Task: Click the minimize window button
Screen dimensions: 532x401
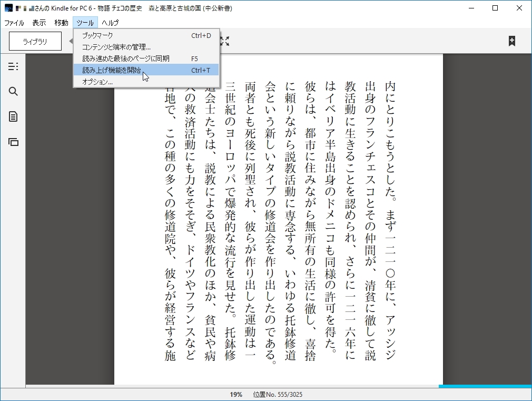Action: (x=471, y=8)
